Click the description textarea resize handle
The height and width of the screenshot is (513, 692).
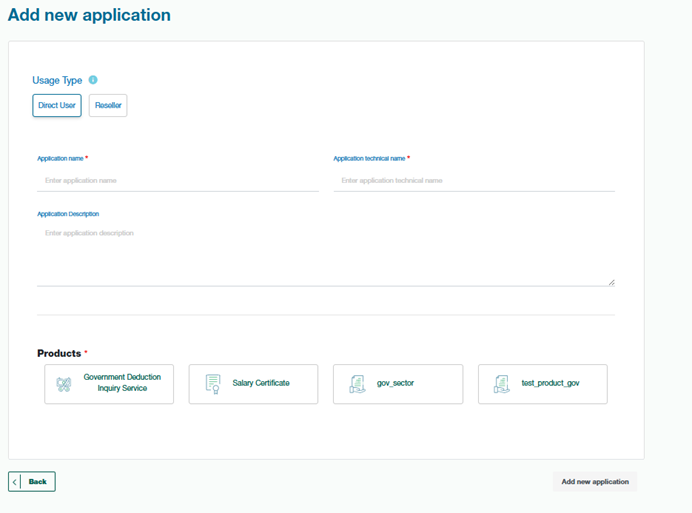611,283
